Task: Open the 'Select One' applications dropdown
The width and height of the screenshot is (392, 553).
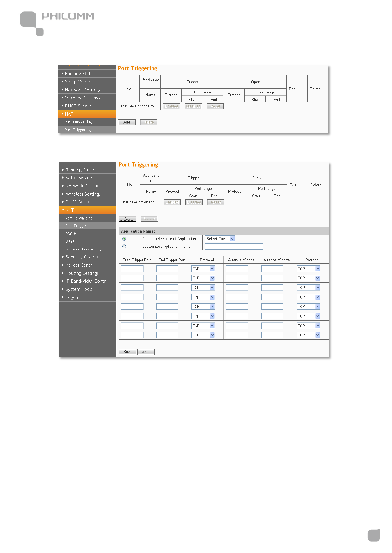Action: [x=220, y=239]
